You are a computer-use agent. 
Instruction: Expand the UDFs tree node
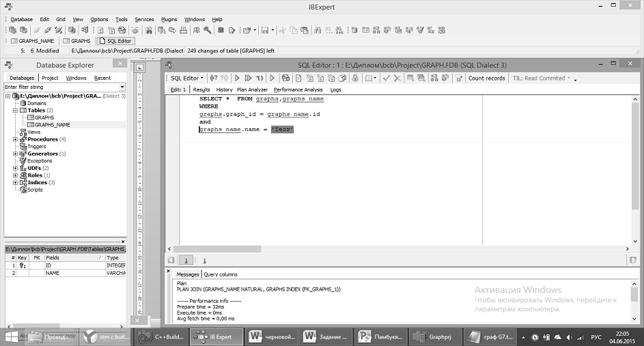coord(15,168)
